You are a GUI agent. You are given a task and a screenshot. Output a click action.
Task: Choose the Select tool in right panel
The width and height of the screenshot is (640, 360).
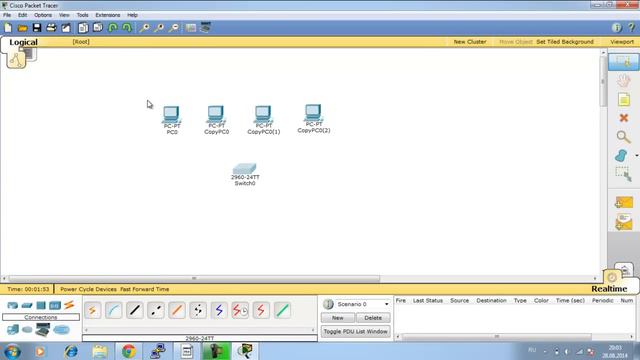coord(623,62)
